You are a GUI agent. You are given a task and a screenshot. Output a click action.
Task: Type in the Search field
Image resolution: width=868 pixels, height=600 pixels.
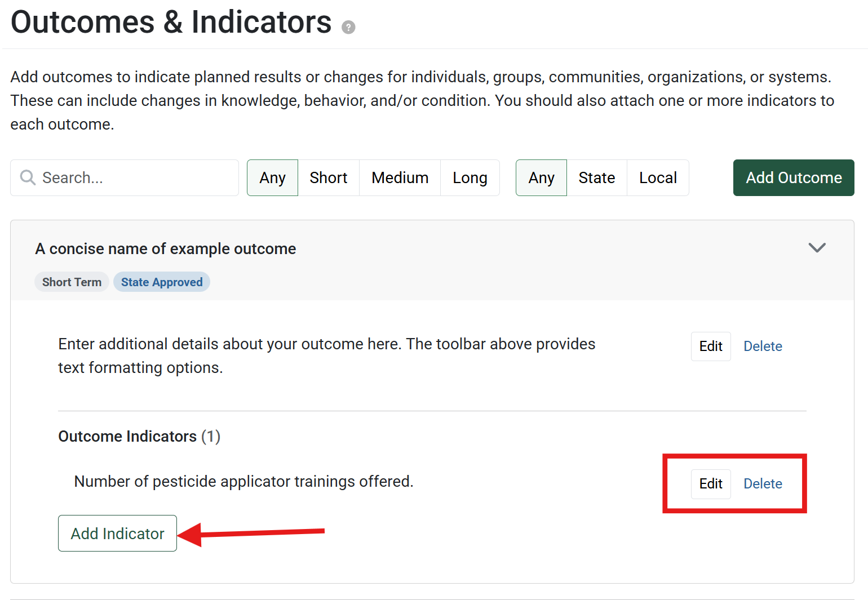pos(135,178)
